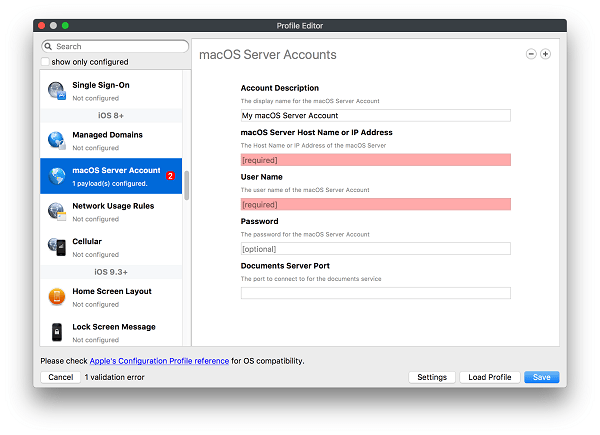Add a payload with the plus button

[x=545, y=54]
